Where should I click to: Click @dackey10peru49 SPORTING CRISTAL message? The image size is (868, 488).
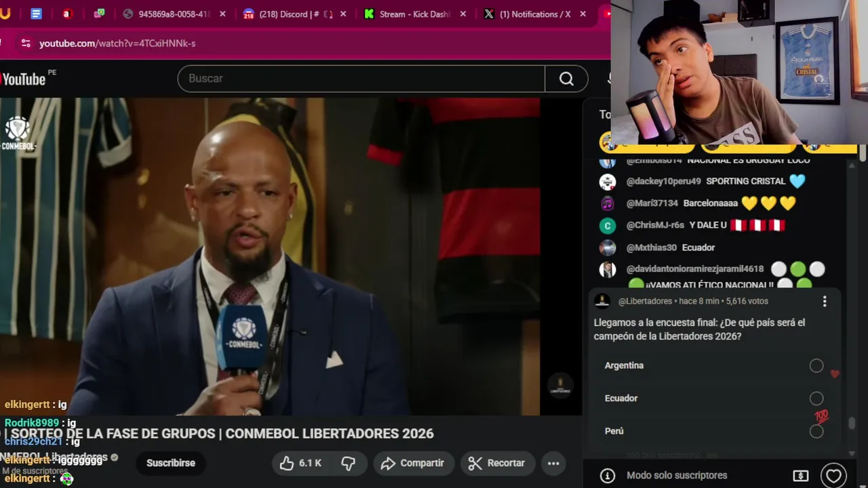(745, 182)
